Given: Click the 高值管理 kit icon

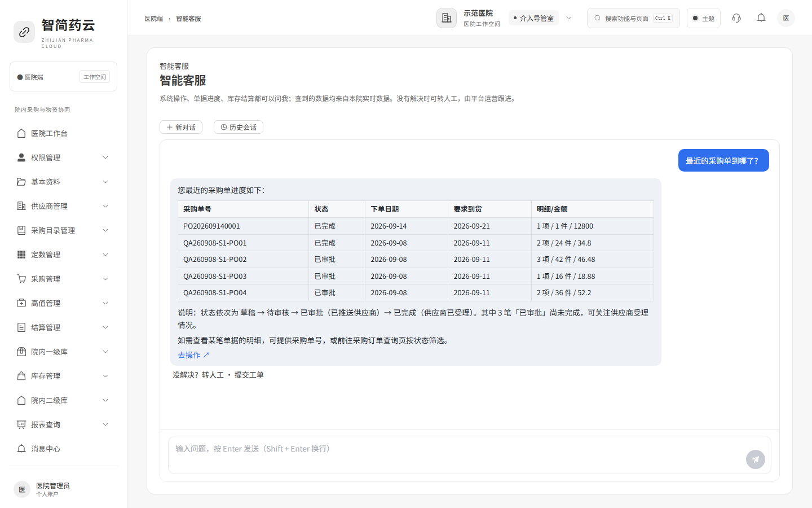Looking at the screenshot, I should pos(21,303).
